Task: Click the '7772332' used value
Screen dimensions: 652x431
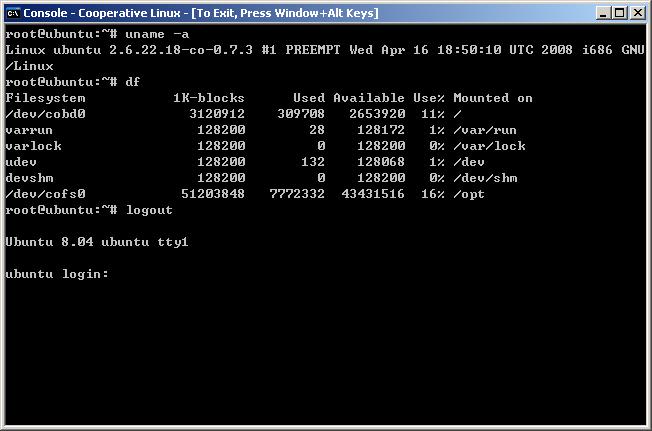Action: (x=297, y=194)
